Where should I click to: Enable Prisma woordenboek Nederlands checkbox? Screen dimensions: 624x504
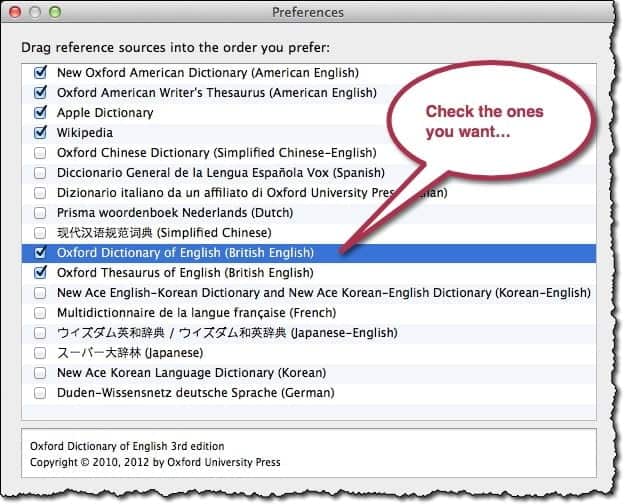click(40, 213)
